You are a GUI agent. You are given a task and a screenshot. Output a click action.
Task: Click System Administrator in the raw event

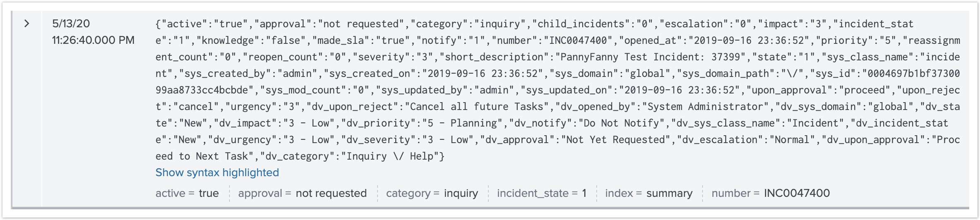click(x=705, y=107)
